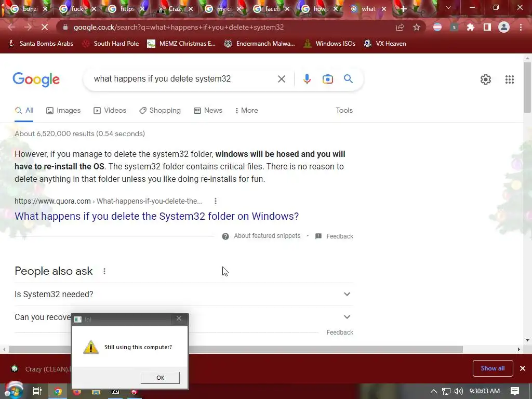Screen dimensions: 532x399
Task: Search by image with Google Lens
Action: click(x=328, y=79)
